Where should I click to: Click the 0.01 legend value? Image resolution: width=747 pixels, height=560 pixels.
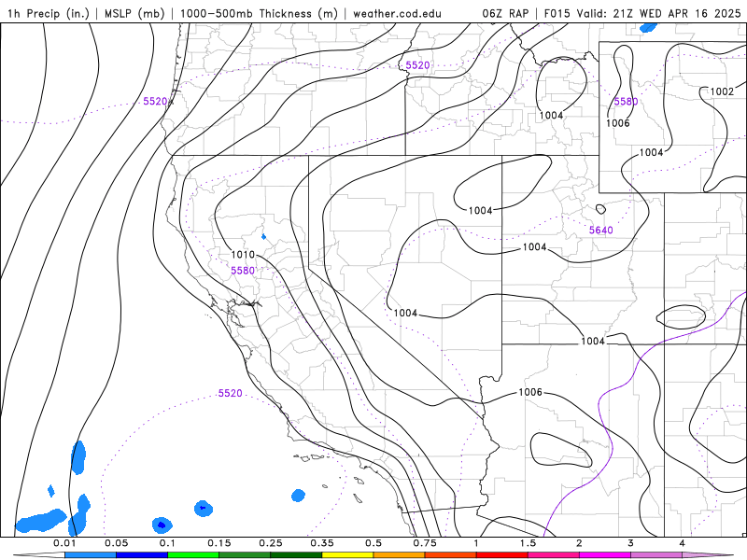point(64,543)
